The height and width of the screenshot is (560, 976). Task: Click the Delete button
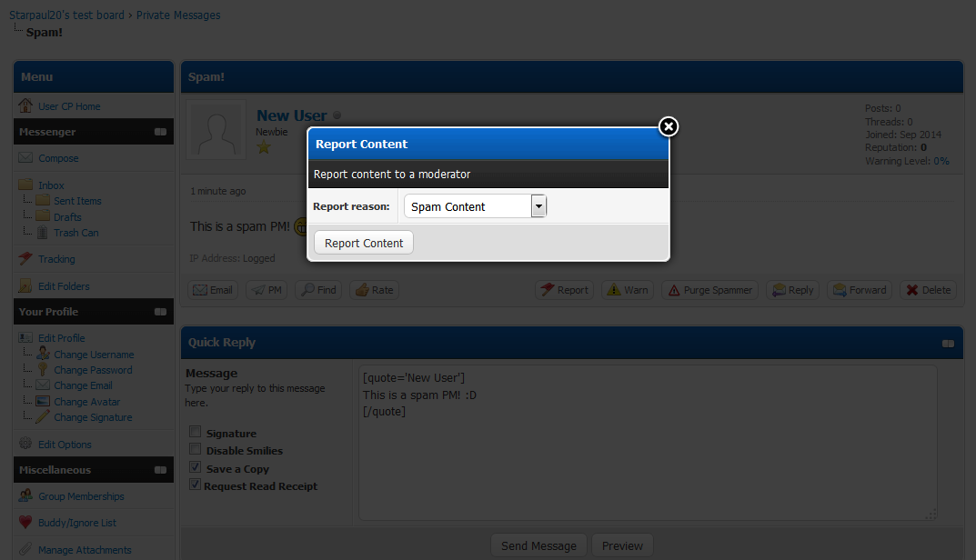[x=928, y=290]
